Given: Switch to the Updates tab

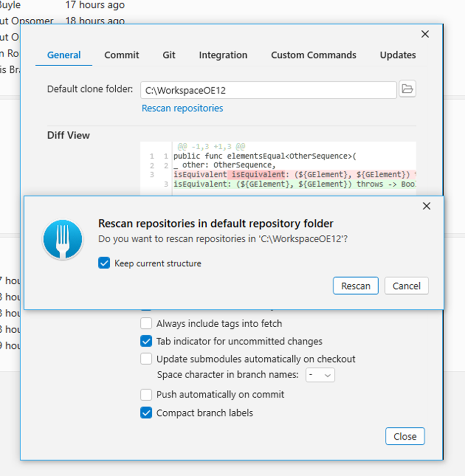Looking at the screenshot, I should (398, 55).
